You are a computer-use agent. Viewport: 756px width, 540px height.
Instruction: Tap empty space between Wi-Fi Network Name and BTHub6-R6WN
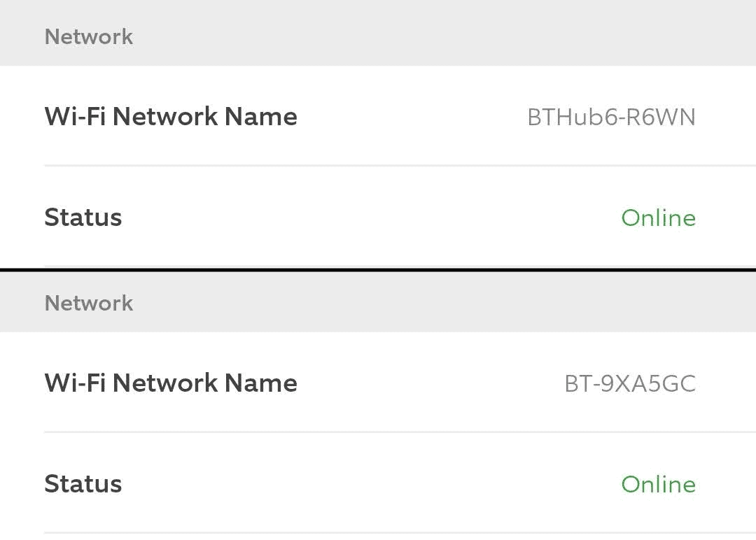(412, 117)
